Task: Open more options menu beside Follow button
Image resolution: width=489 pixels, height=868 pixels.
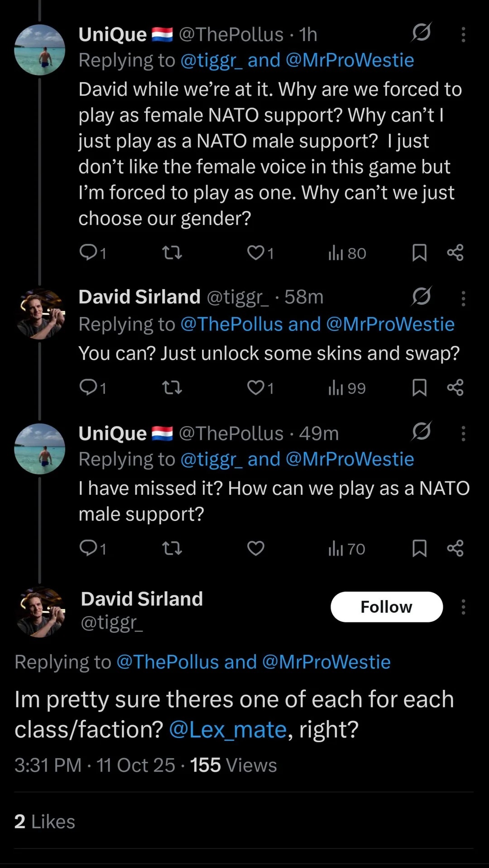Action: (463, 607)
